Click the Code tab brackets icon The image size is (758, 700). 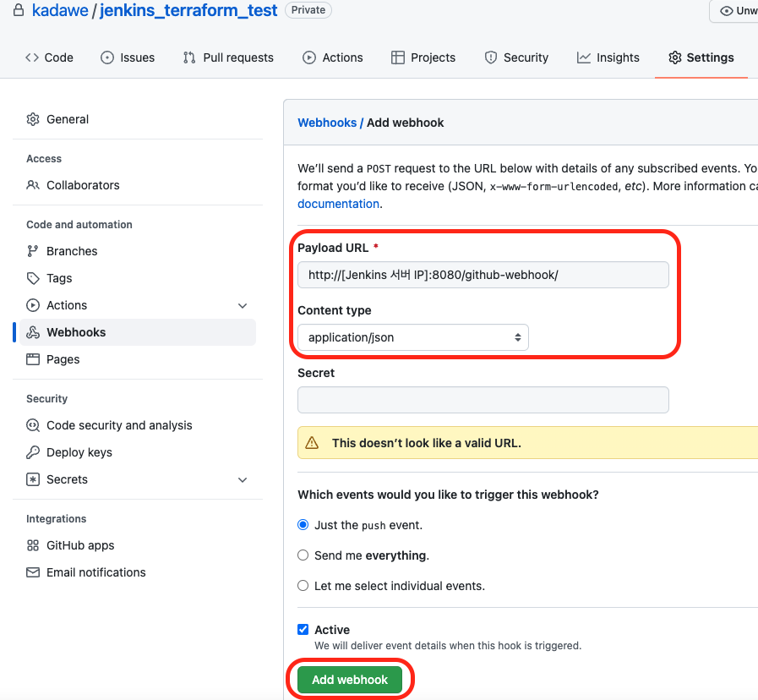pyautogui.click(x=32, y=57)
